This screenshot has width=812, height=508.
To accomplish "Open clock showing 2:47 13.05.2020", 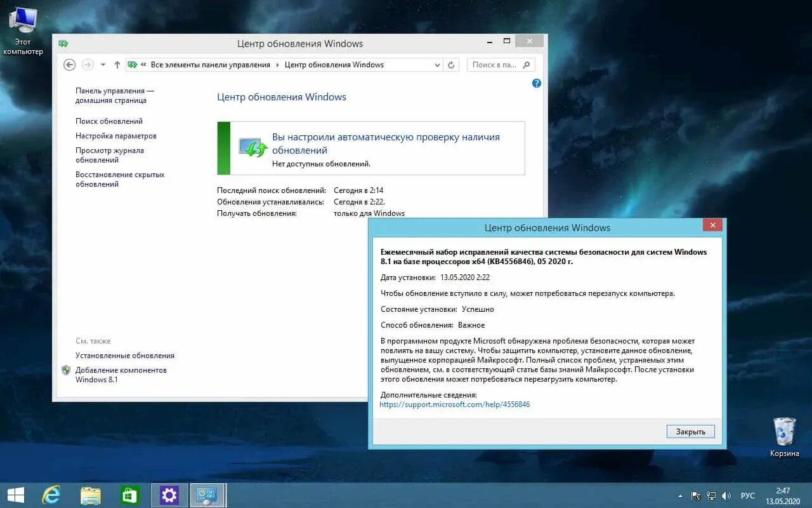I will click(783, 496).
